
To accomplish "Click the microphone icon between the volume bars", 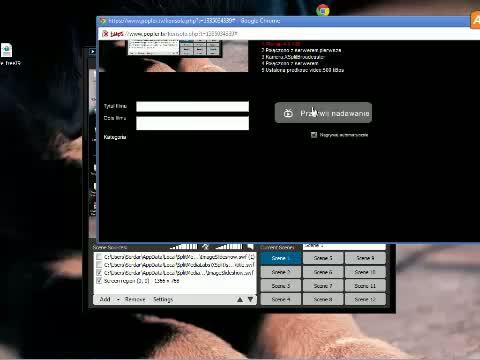I will (x=205, y=247).
